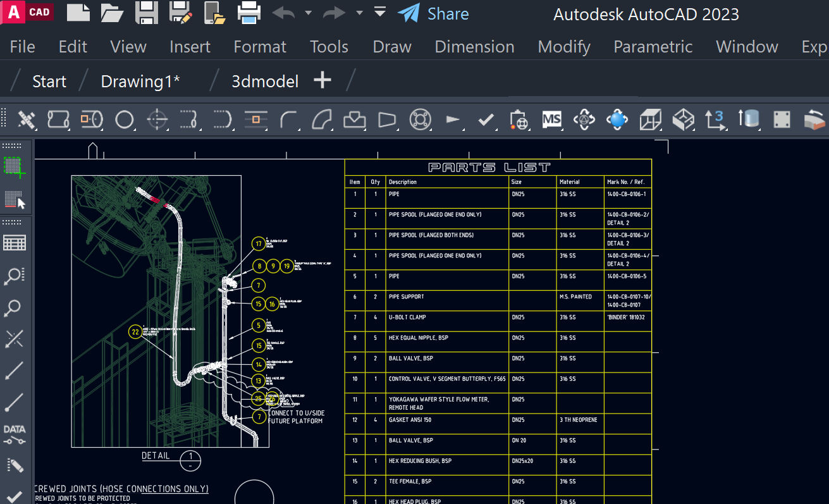
Task: Select the flat pipe segment tool icon
Action: tap(58, 119)
